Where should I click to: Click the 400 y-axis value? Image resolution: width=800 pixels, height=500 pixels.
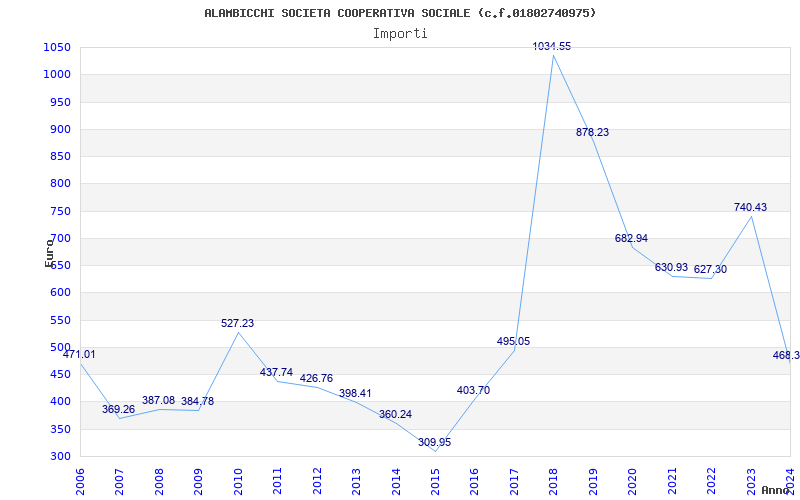60,402
